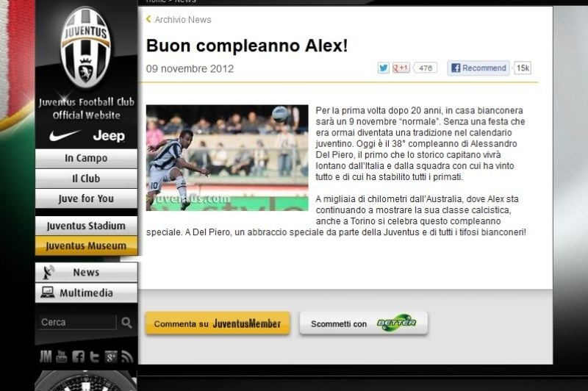Click the Del Piero article photo
The width and height of the screenshot is (588, 391).
tap(227, 158)
